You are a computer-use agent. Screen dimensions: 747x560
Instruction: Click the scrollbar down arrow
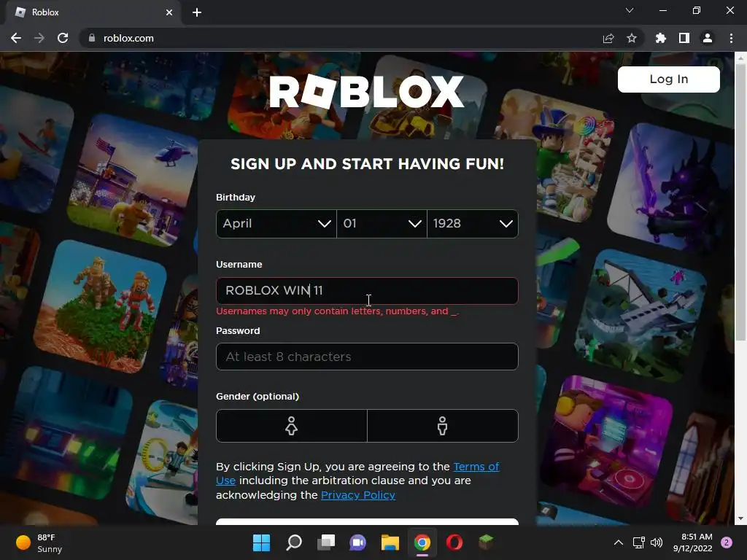pyautogui.click(x=740, y=518)
